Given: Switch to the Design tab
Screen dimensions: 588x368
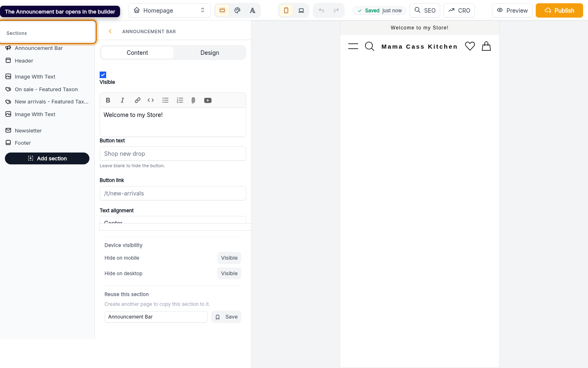Looking at the screenshot, I should 210,53.
